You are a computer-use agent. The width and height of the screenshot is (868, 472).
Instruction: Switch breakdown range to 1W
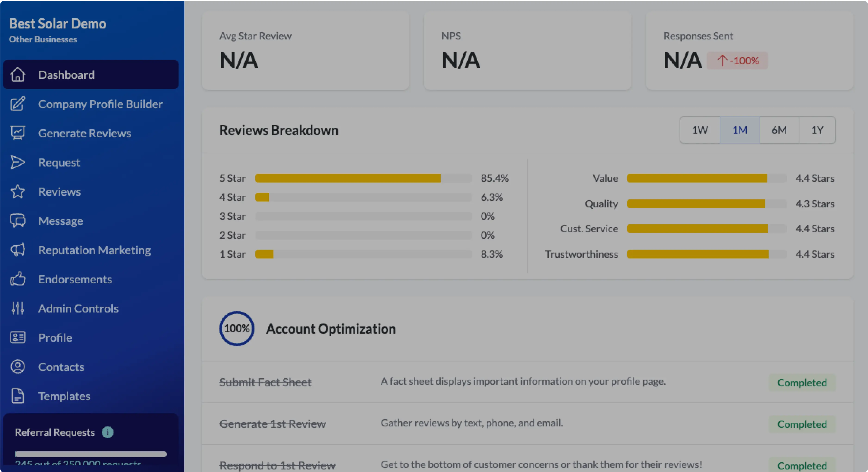point(700,130)
